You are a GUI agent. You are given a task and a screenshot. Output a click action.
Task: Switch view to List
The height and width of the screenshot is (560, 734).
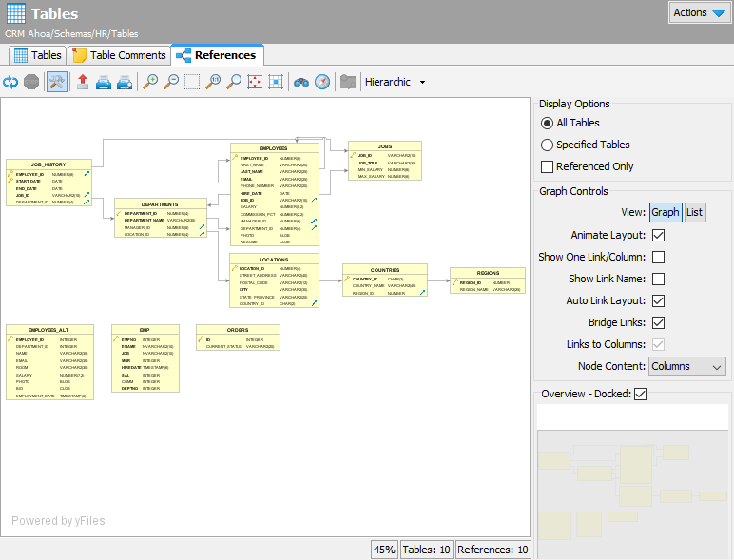click(x=695, y=212)
